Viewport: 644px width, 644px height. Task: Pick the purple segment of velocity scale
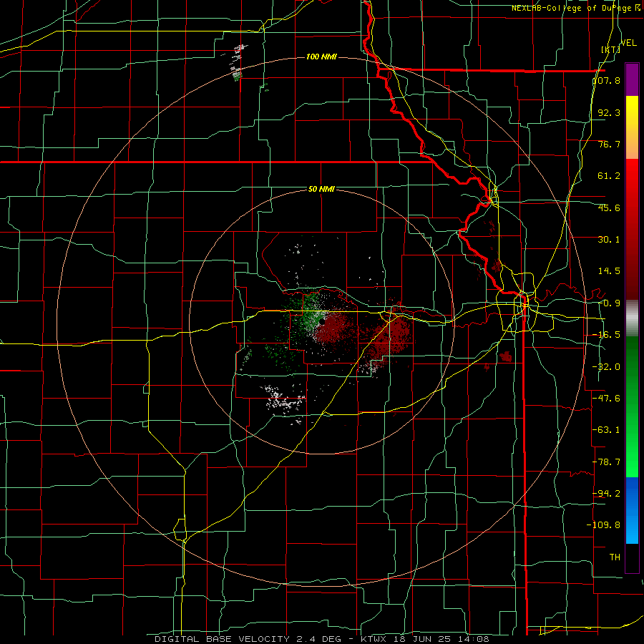[x=632, y=79]
